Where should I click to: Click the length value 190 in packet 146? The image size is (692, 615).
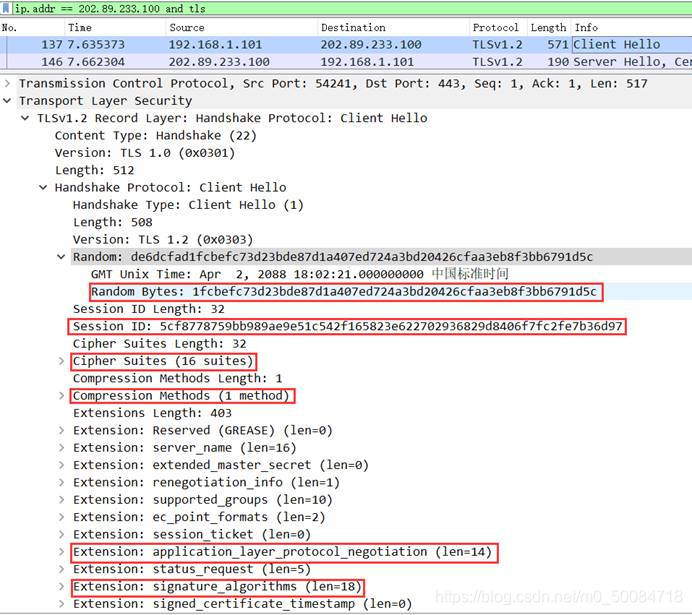558,62
